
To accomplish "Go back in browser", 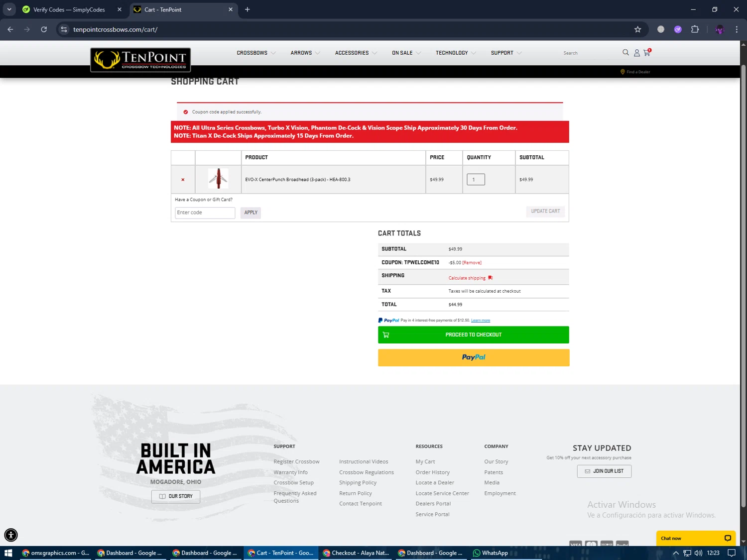I will click(x=10, y=29).
